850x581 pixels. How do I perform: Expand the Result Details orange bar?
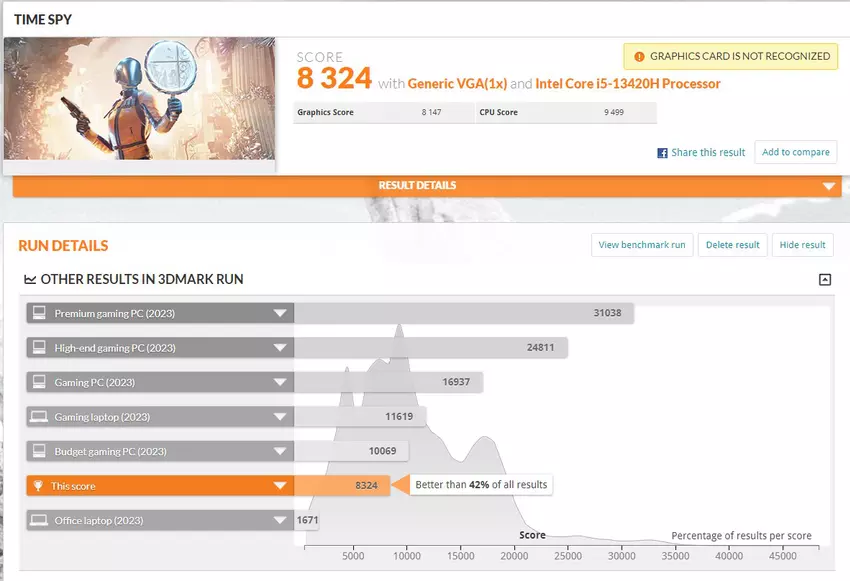point(827,187)
